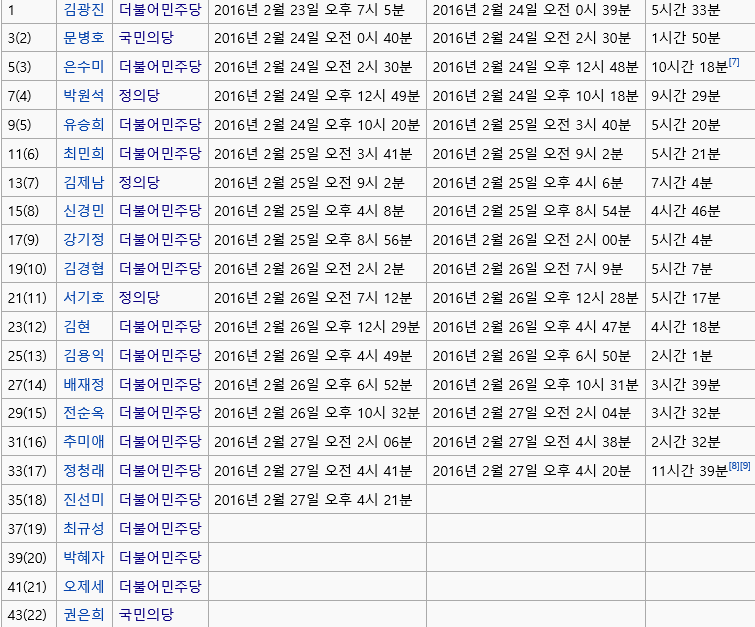The width and height of the screenshot is (755, 627).
Task: Click the 강기정 link
Action: point(84,239)
